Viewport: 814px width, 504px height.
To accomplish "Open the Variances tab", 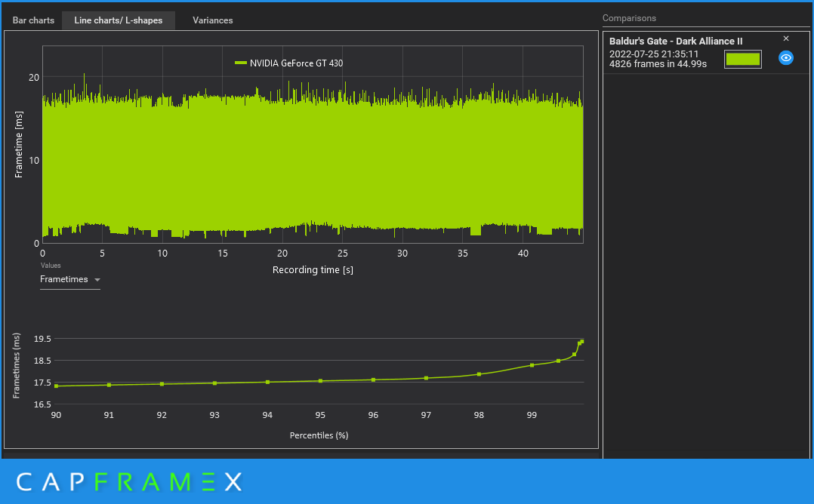I will point(212,20).
